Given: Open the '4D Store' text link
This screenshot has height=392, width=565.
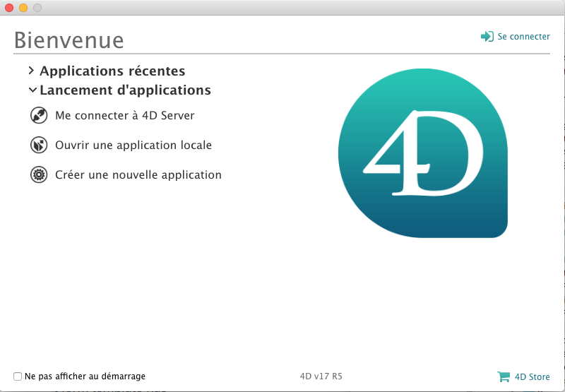Looking at the screenshot, I should tap(532, 376).
